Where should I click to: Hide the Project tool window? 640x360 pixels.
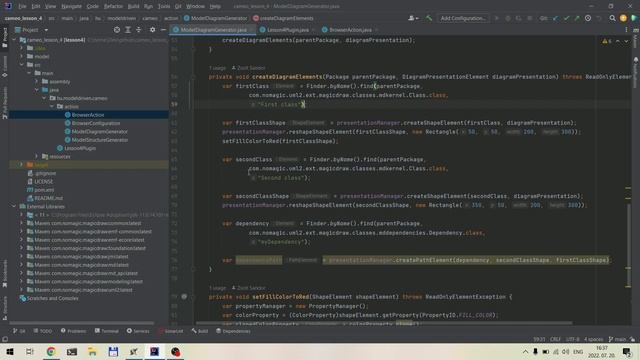(x=163, y=30)
